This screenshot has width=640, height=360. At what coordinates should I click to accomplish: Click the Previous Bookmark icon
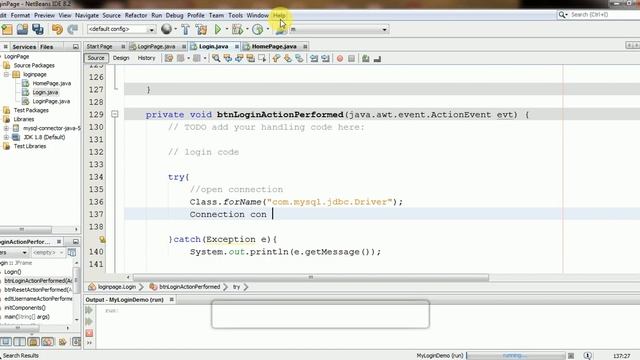coord(276,58)
